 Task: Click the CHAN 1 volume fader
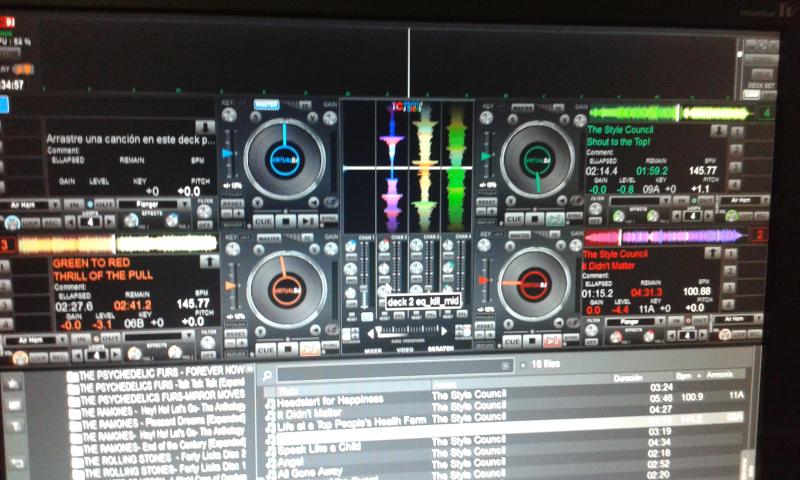[364, 274]
